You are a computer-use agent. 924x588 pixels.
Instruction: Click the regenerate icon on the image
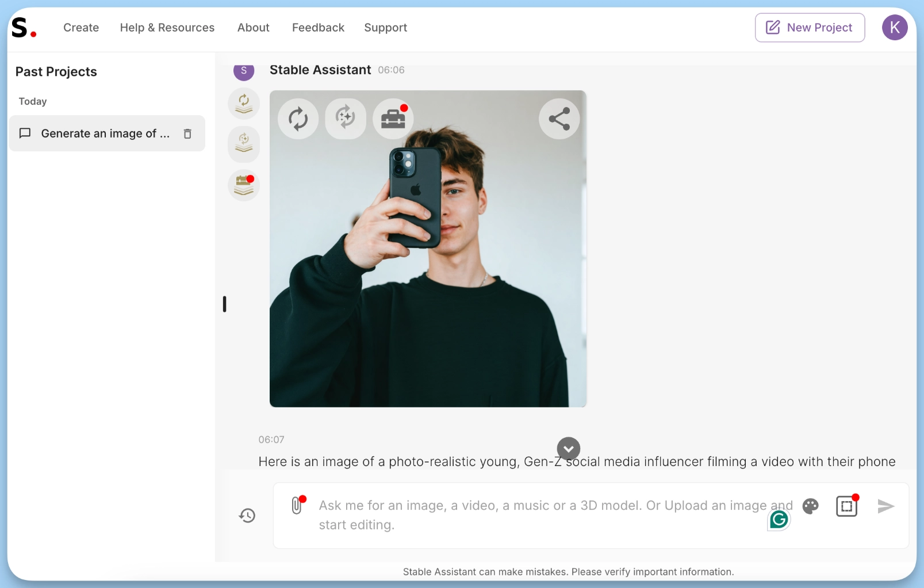(x=298, y=119)
